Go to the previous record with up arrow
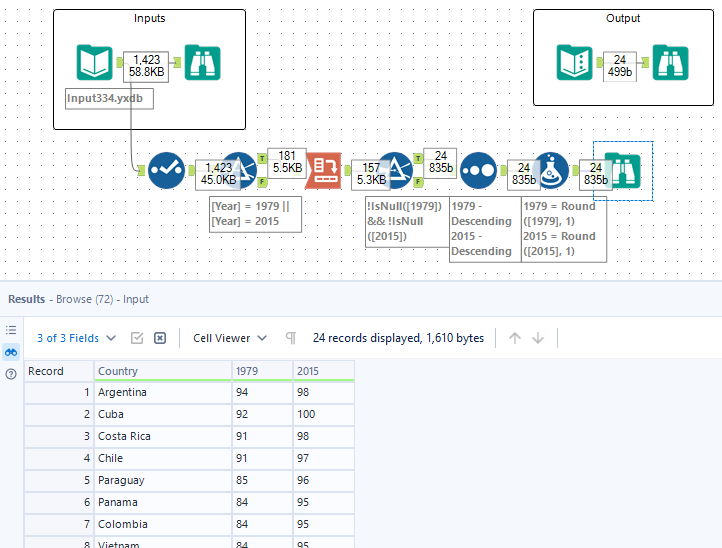This screenshot has width=722, height=548. [x=515, y=338]
